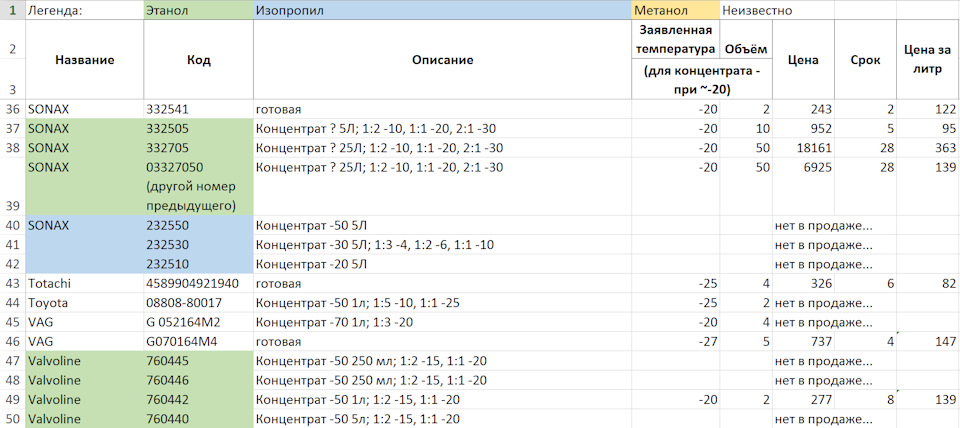Click the Цена за литр header cell
This screenshot has width=960, height=428.
coord(926,60)
